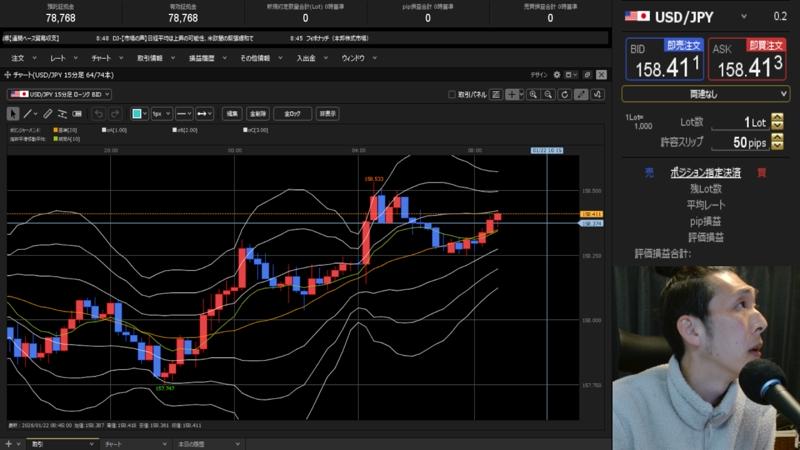Open the 取引情報 menu

(149, 58)
